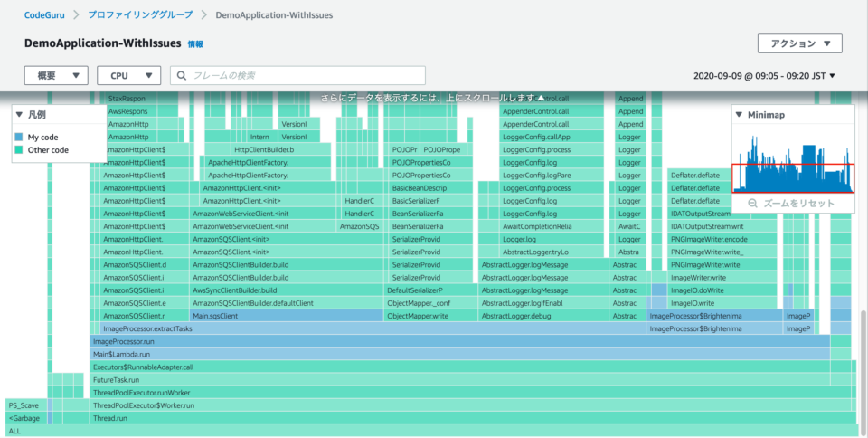The image size is (868, 438).
Task: Select the ThreadPoolExecutor.runWorker frame
Action: [x=470, y=393]
